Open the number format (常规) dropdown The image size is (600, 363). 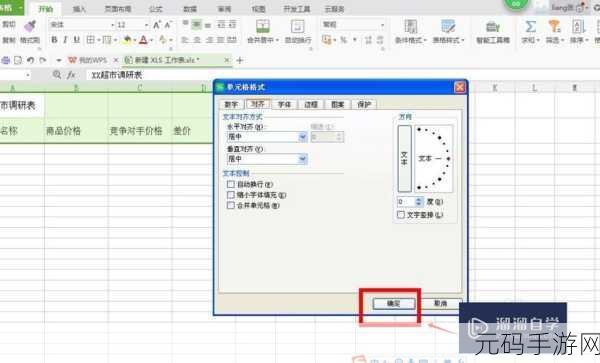click(x=382, y=25)
